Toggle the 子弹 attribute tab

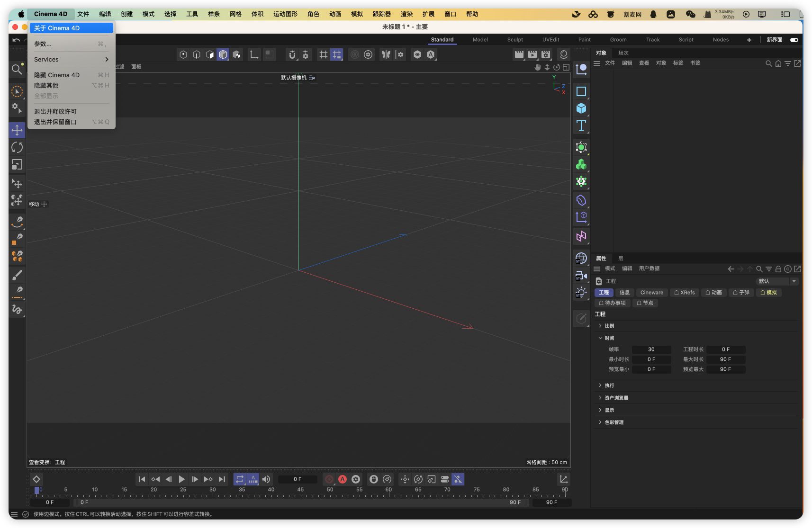(x=741, y=293)
